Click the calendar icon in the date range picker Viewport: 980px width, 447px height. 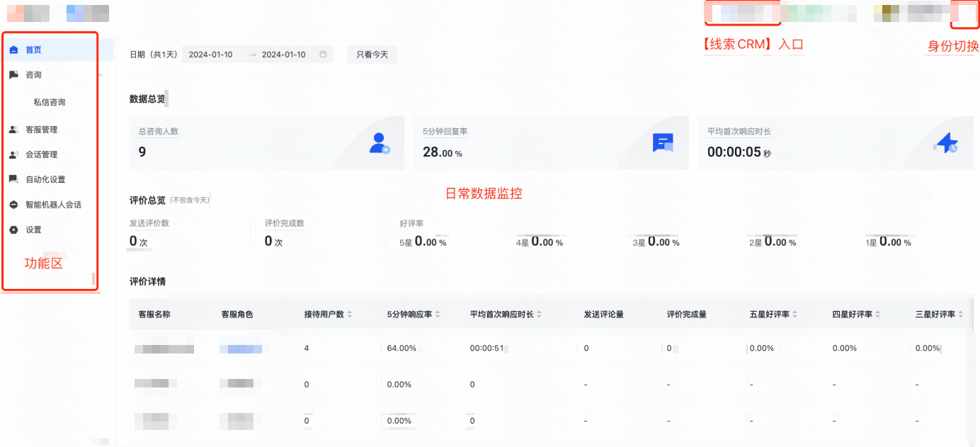click(324, 54)
